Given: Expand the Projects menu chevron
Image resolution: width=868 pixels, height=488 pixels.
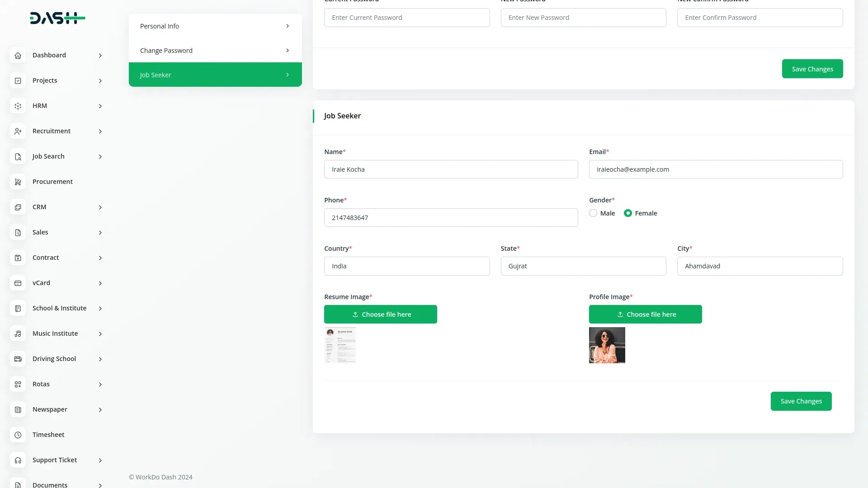Looking at the screenshot, I should (x=100, y=81).
